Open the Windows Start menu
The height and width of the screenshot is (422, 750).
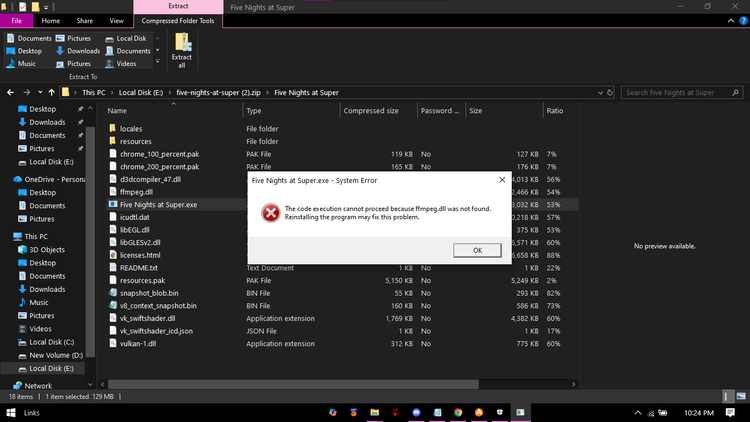coord(11,412)
